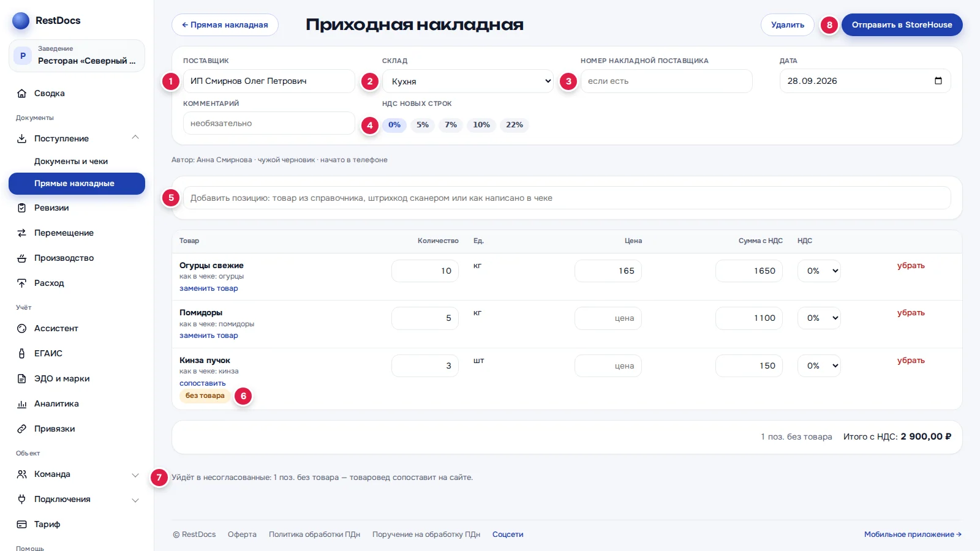Focus the Добавить позицию search field
Viewport: 980px width, 551px height.
567,198
